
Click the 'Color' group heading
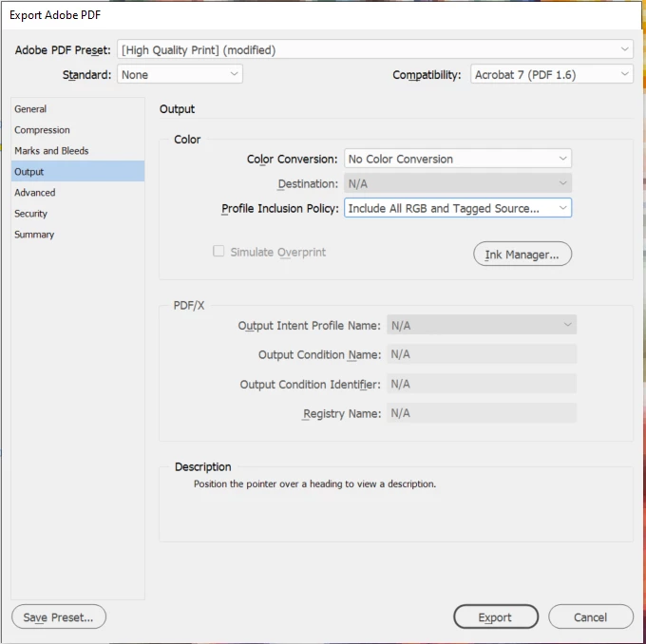tap(187, 140)
